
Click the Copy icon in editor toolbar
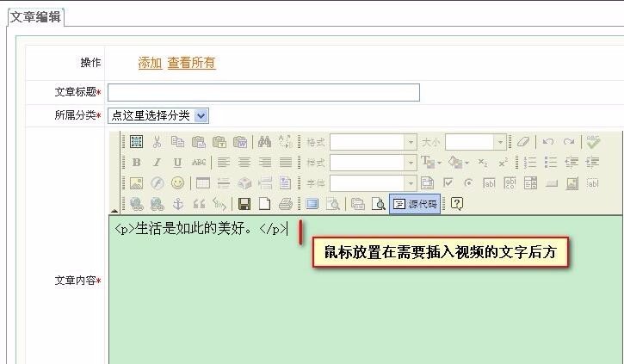click(x=177, y=142)
